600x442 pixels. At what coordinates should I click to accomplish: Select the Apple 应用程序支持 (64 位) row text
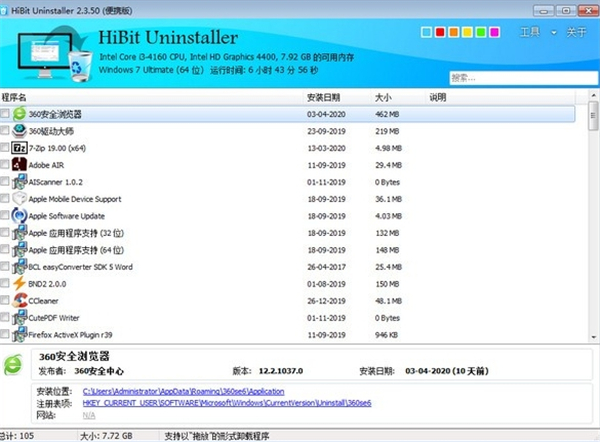[76, 250]
